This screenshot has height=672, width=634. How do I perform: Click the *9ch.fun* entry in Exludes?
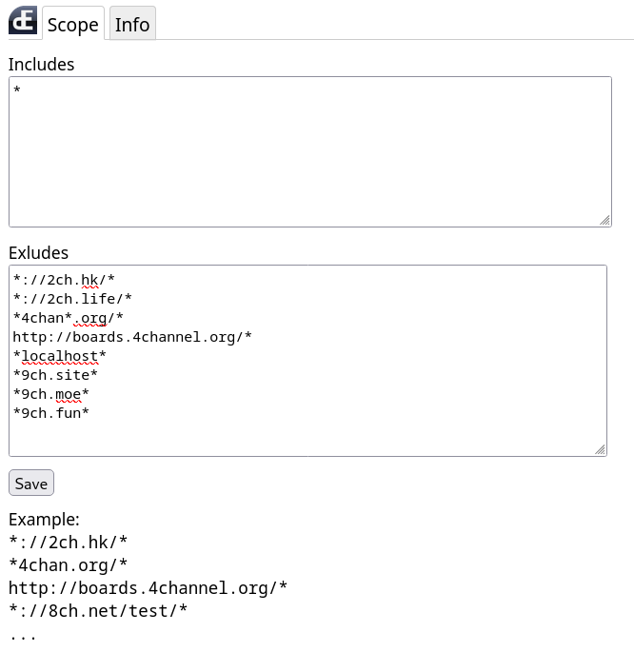pyautogui.click(x=50, y=413)
